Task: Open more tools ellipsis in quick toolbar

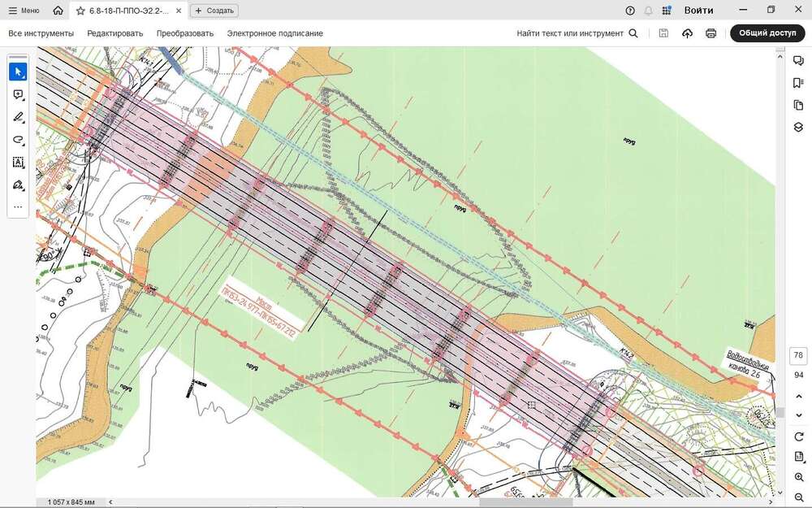Action: coord(18,206)
